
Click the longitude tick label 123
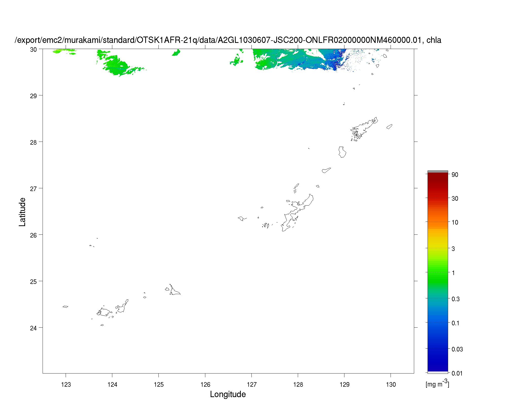click(x=66, y=385)
